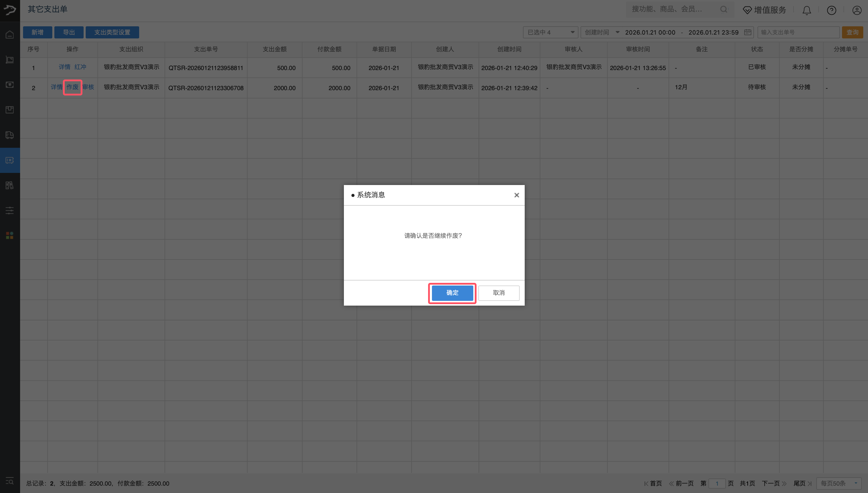Jump to 尾页 last page of records
This screenshot has height=493, width=868.
click(x=799, y=484)
